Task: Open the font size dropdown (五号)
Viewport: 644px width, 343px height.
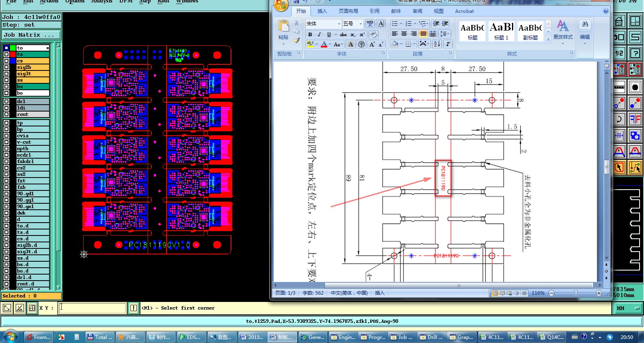Action: point(360,24)
